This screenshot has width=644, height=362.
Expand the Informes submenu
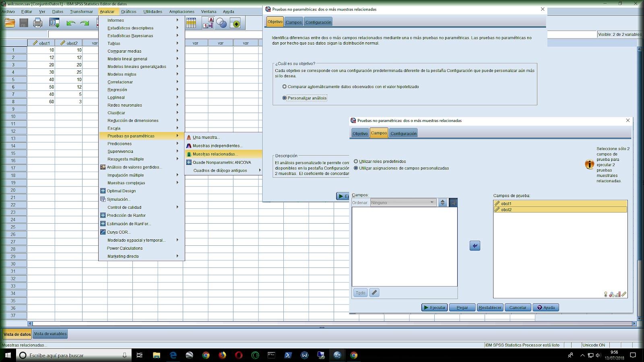tap(142, 20)
